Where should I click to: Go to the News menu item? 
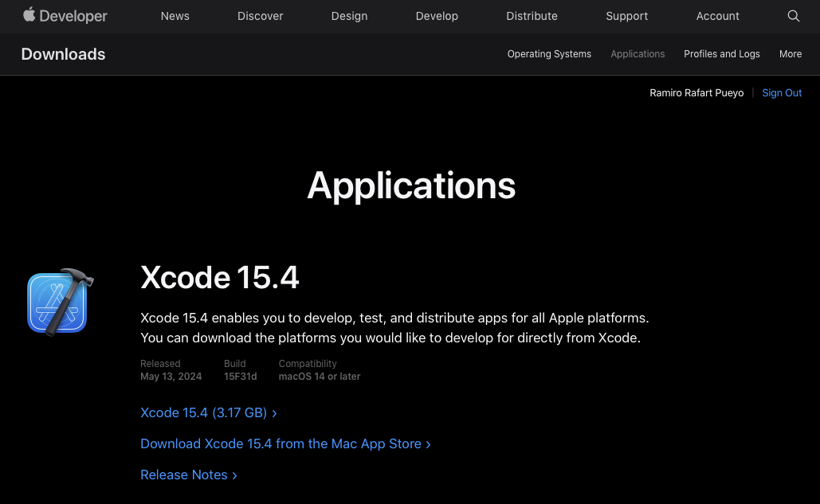point(175,16)
